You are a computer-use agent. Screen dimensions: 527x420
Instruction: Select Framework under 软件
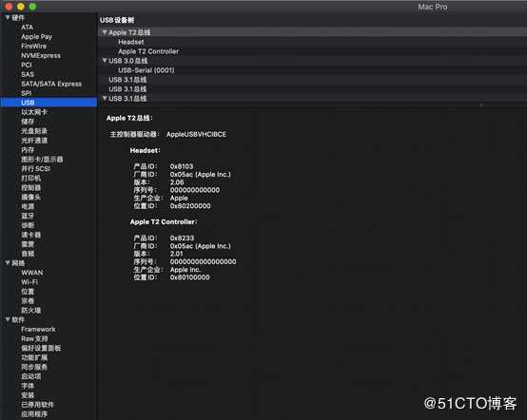click(x=38, y=330)
